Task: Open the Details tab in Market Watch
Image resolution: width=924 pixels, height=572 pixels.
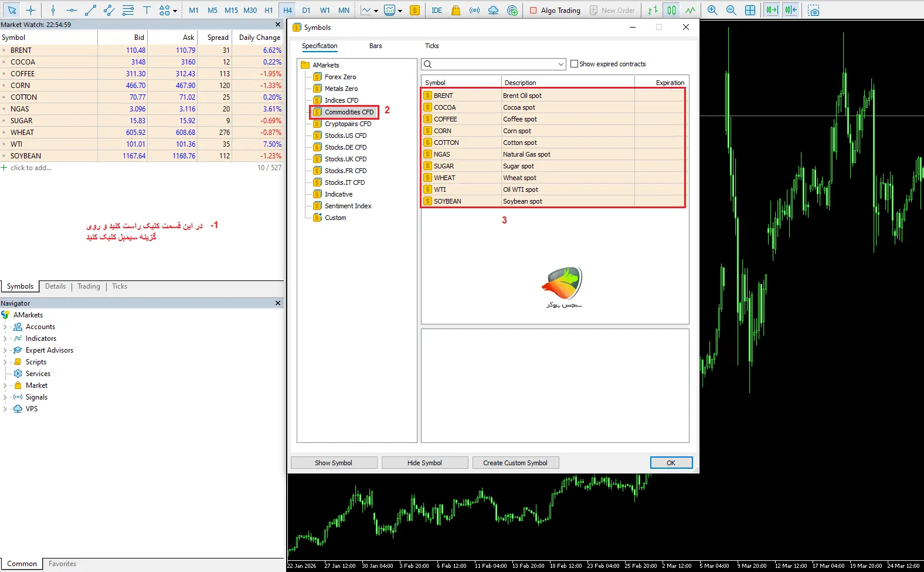Action: pos(55,286)
